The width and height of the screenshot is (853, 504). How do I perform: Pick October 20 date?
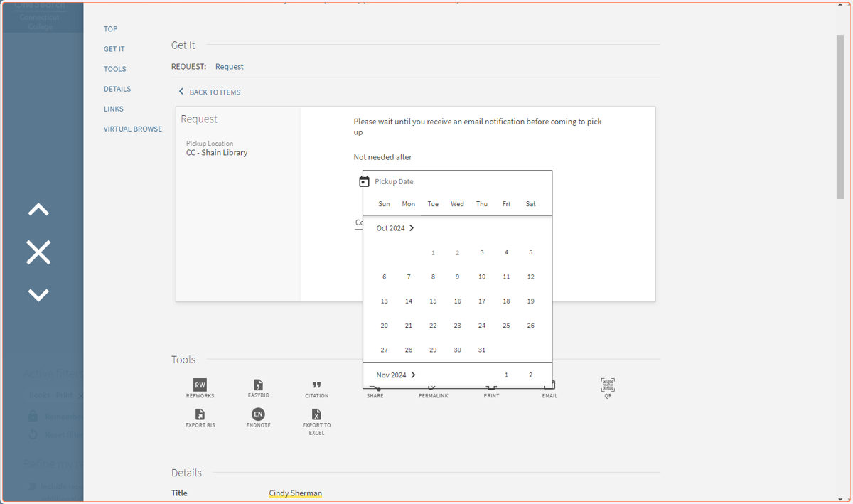(385, 326)
